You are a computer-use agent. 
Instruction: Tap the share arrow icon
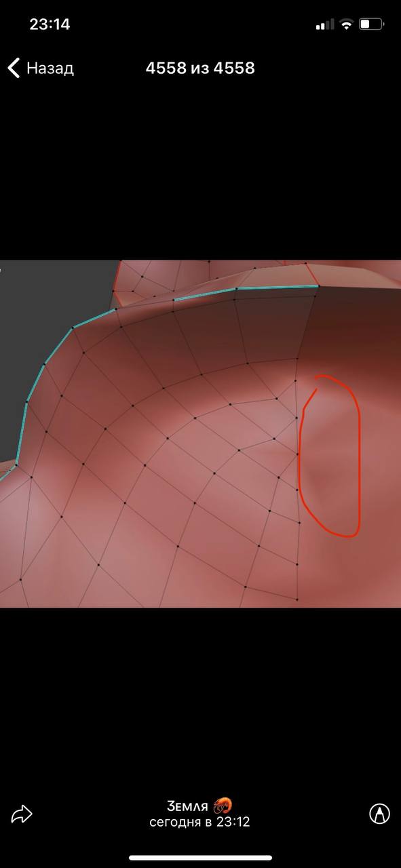[22, 814]
